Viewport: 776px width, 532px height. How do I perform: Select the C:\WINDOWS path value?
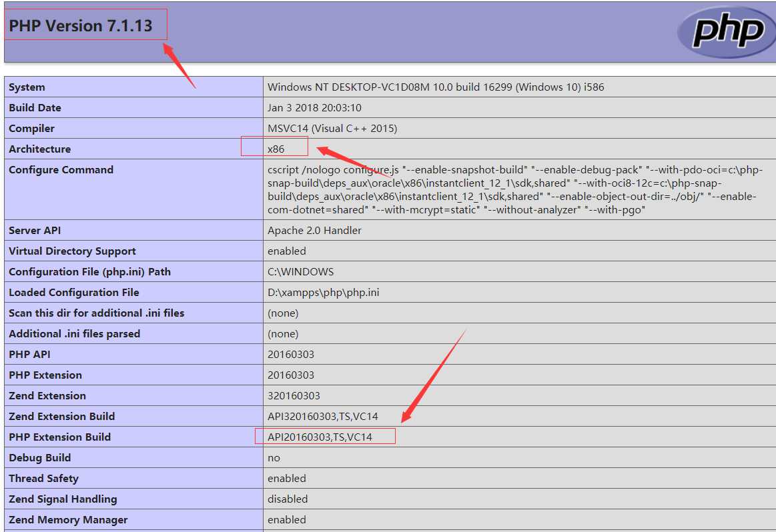tap(300, 272)
